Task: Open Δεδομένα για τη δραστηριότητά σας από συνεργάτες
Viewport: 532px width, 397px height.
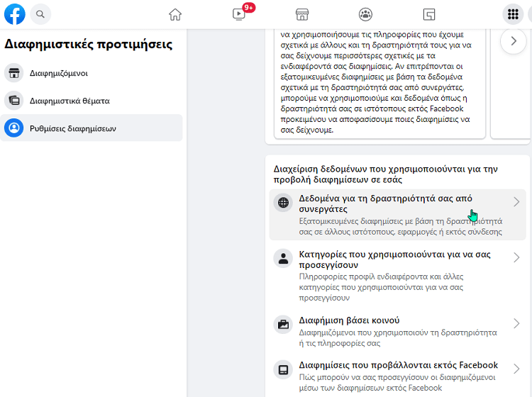Action: (398, 215)
